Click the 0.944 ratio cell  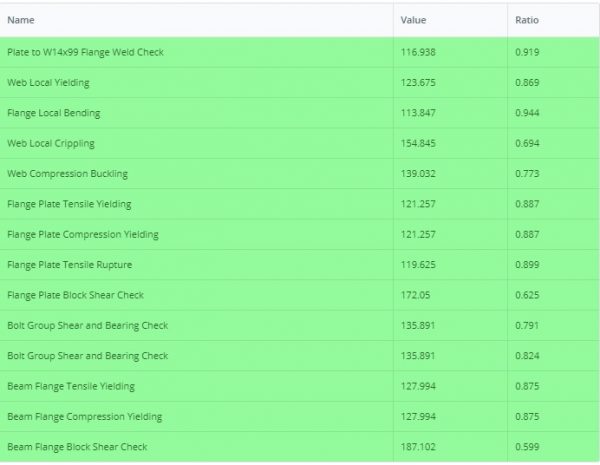[x=528, y=113]
